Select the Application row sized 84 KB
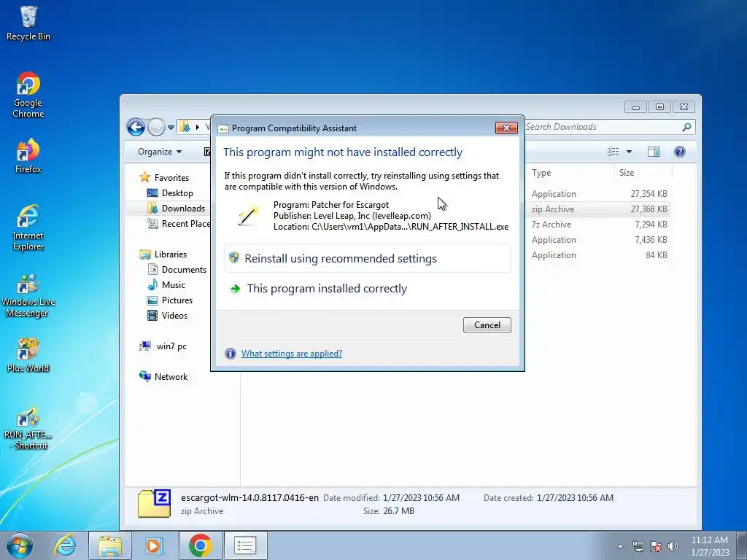The image size is (747, 560). tap(598, 254)
